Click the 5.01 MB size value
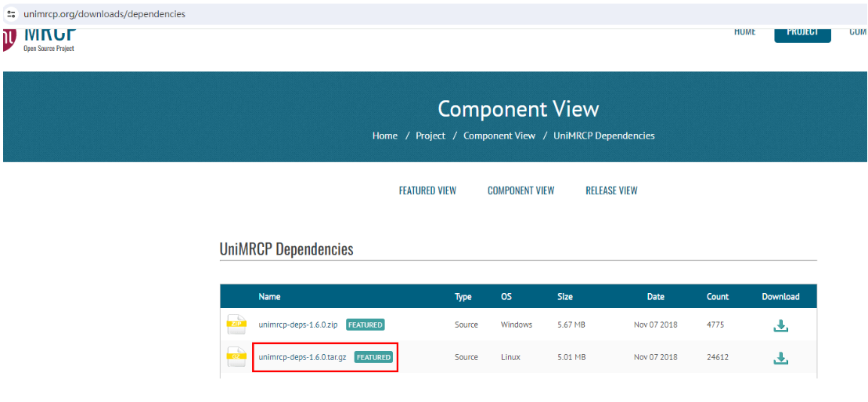This screenshot has height=402, width=868. [571, 357]
